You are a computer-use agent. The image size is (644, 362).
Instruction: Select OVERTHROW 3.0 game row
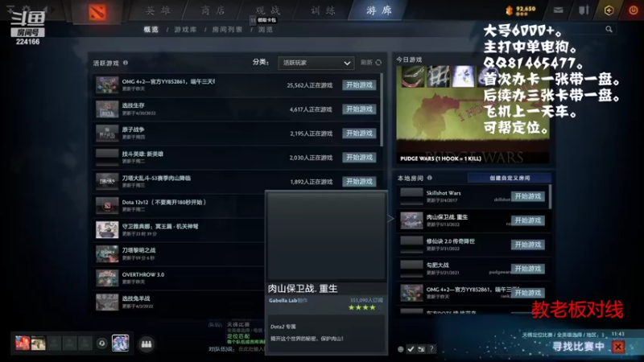pos(179,278)
